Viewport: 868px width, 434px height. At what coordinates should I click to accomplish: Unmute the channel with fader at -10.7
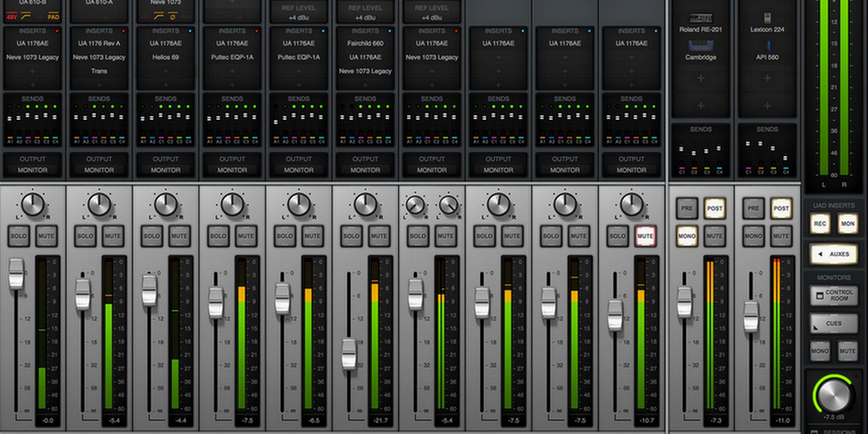click(645, 236)
